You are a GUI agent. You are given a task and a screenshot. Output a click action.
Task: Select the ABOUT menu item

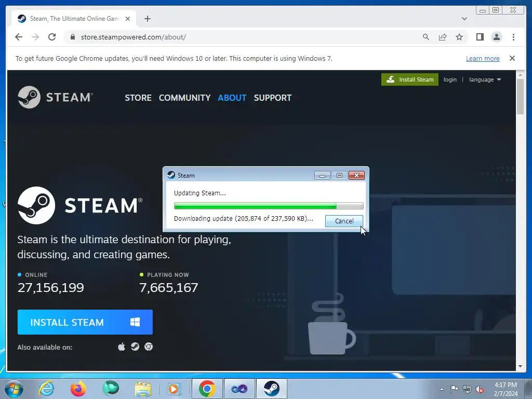click(232, 98)
